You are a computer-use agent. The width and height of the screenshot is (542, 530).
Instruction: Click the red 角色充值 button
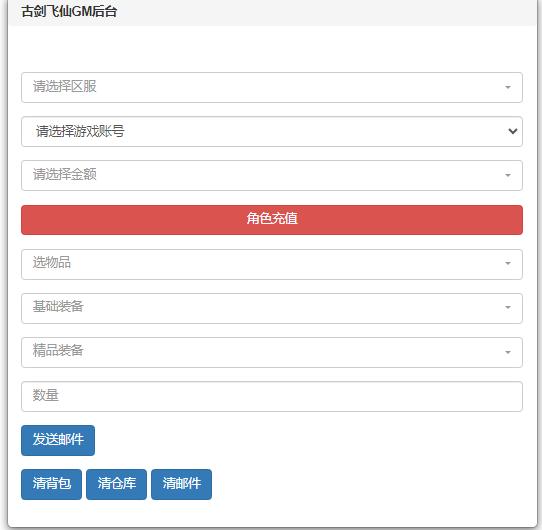tap(272, 220)
